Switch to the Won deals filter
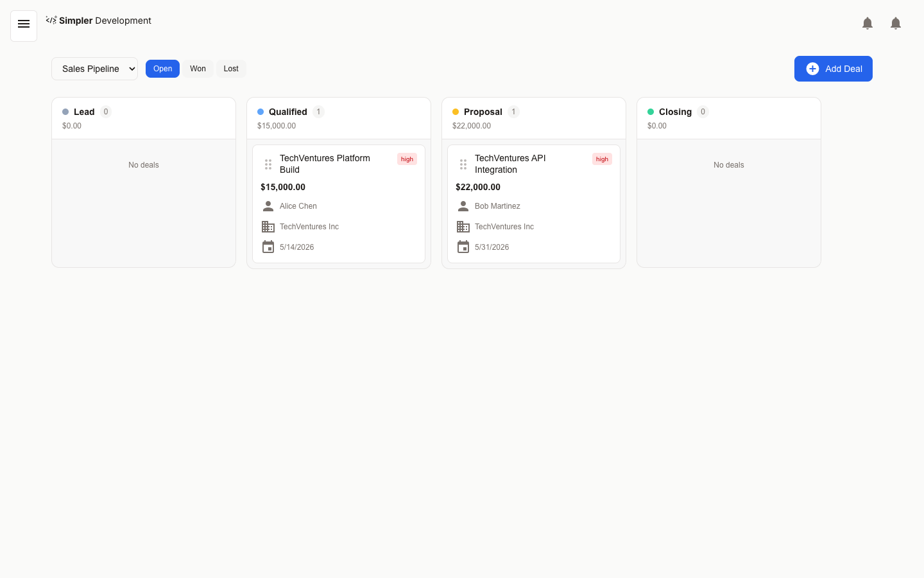Viewport: 924px width, 578px height. 198,69
